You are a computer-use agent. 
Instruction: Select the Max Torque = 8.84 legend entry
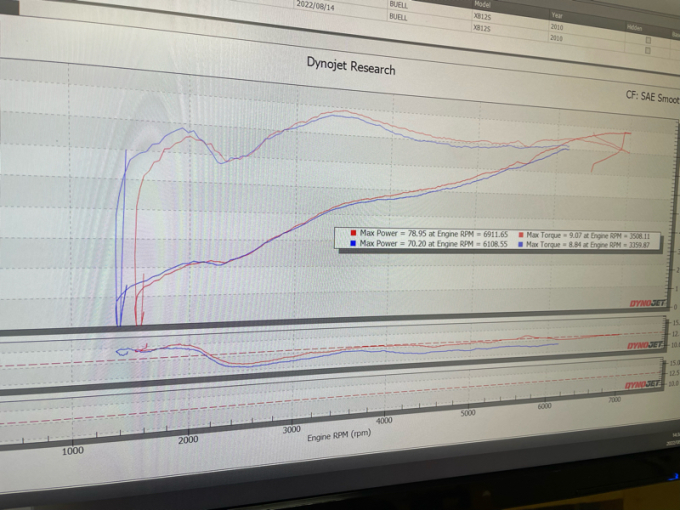588,245
